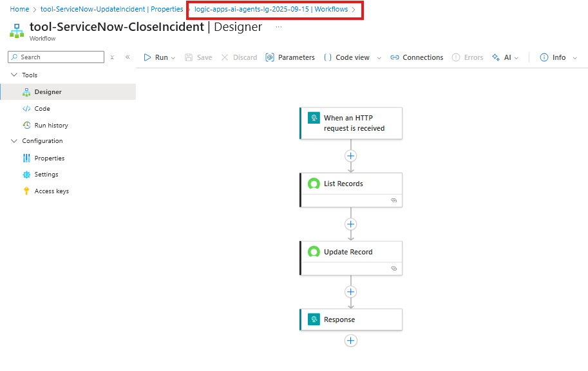Open the Connections panel
Viewport: 588px width, 371px height.
pos(417,57)
